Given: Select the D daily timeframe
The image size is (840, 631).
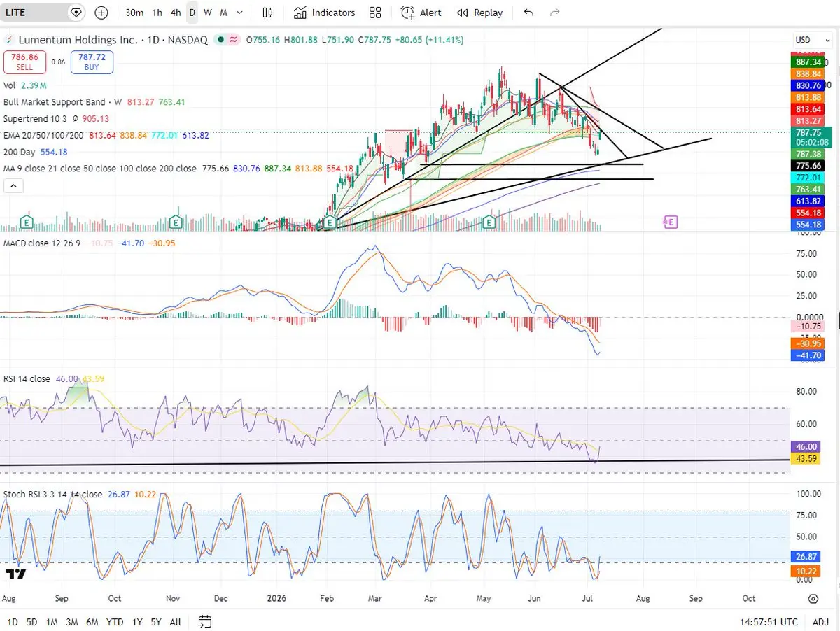Looking at the screenshot, I should tap(192, 13).
